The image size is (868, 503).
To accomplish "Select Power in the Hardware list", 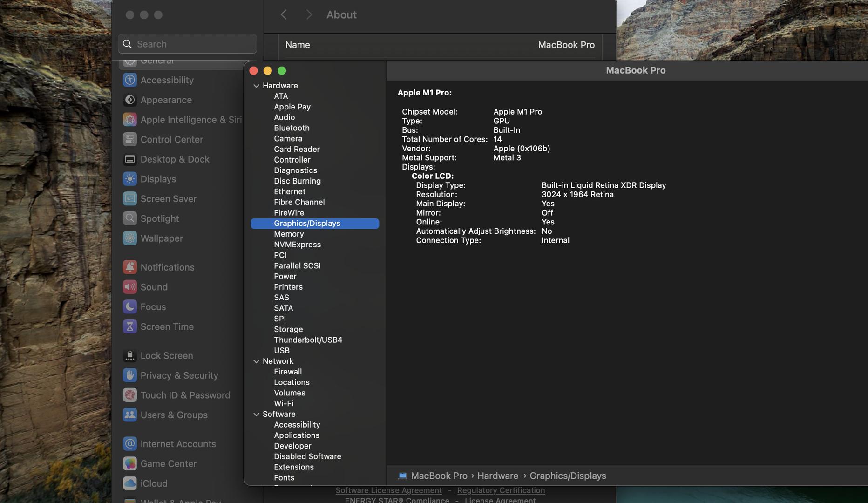I will [x=285, y=277].
